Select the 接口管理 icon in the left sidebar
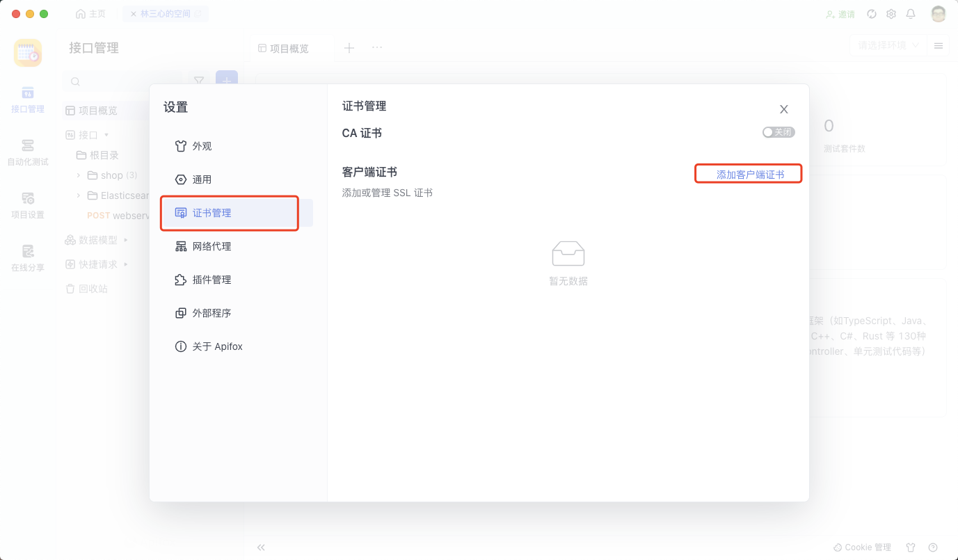The width and height of the screenshot is (958, 560). click(27, 97)
